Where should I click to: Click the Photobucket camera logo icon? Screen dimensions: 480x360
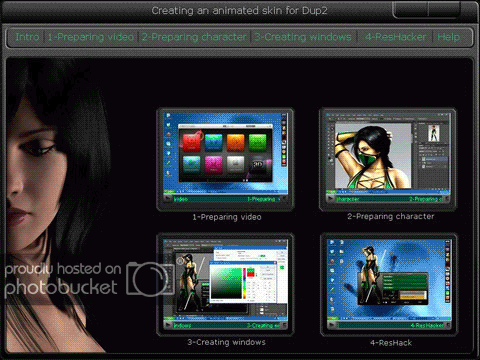[x=150, y=279]
